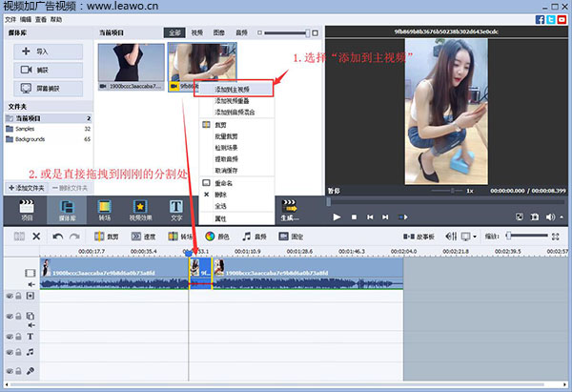Select 当前项目 folder in folder list

pyautogui.click(x=49, y=118)
